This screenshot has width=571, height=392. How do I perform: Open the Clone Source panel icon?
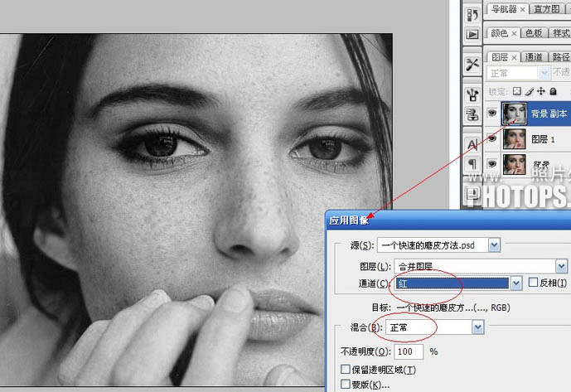472,114
